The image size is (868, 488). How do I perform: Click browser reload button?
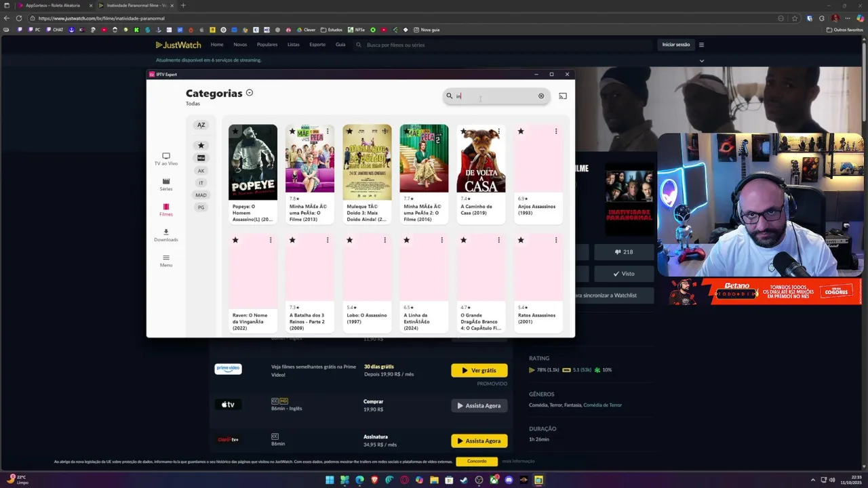(18, 18)
